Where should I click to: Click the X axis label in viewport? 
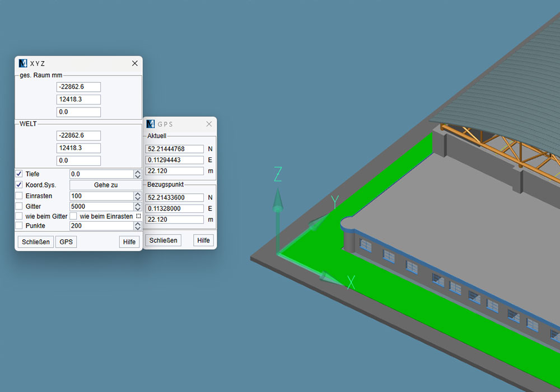coord(351,282)
